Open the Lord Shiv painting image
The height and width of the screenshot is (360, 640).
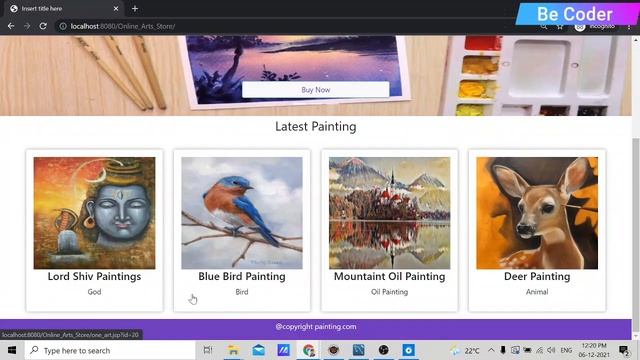pos(94,213)
